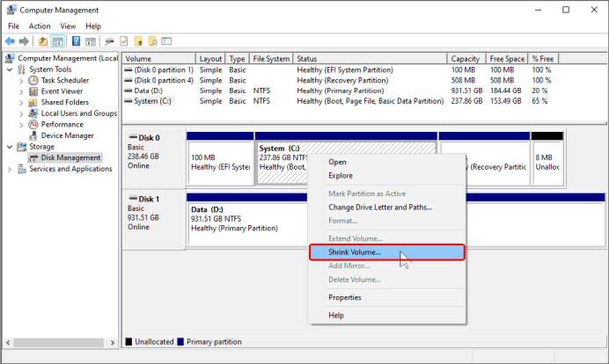Image resolution: width=609 pixels, height=364 pixels.
Task: Expand the Event Viewer node
Action: pyautogui.click(x=21, y=91)
